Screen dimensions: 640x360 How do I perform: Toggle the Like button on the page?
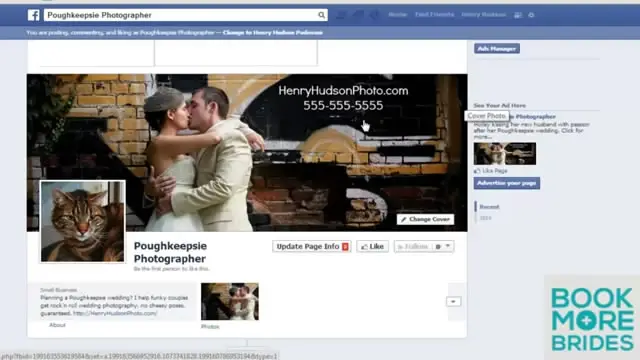pyautogui.click(x=372, y=247)
